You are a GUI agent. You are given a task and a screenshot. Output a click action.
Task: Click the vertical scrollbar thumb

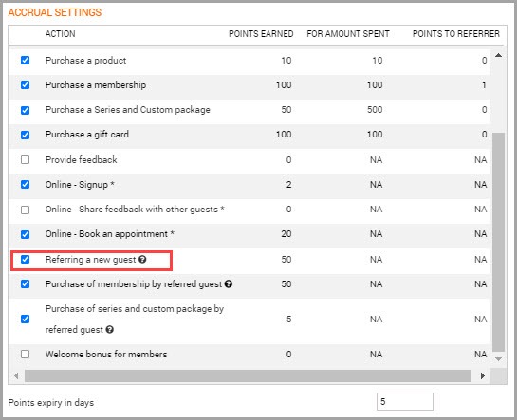498,242
